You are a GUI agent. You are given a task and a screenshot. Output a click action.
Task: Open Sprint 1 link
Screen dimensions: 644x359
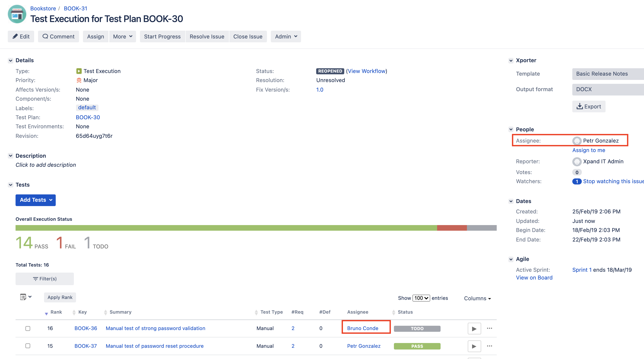[582, 270]
